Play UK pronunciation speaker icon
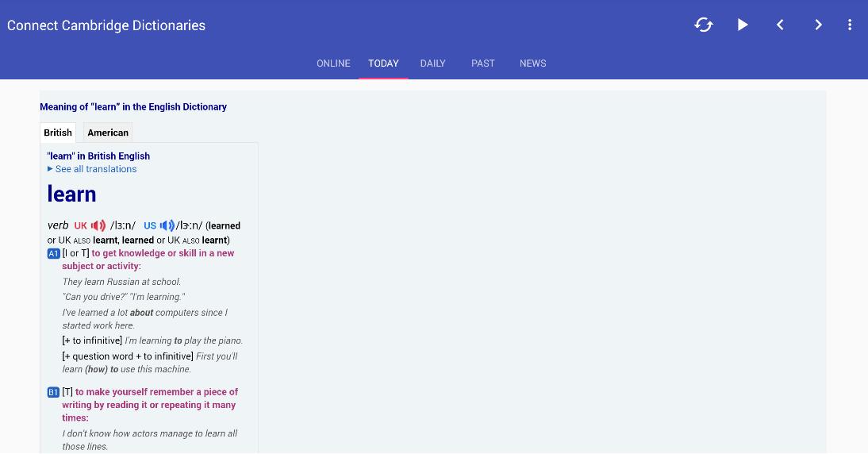The width and height of the screenshot is (868, 454). pos(98,225)
